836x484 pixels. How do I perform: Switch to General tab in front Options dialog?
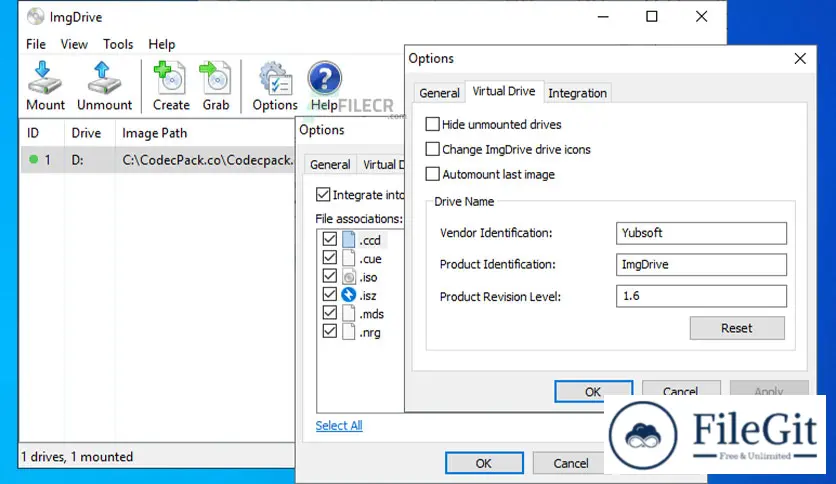(x=439, y=93)
